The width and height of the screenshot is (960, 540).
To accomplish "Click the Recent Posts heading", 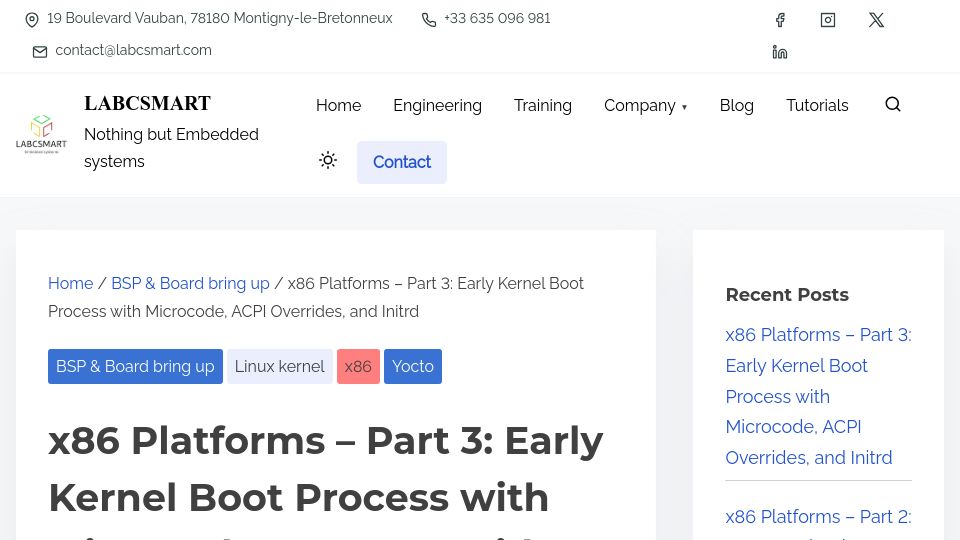I will pyautogui.click(x=787, y=295).
